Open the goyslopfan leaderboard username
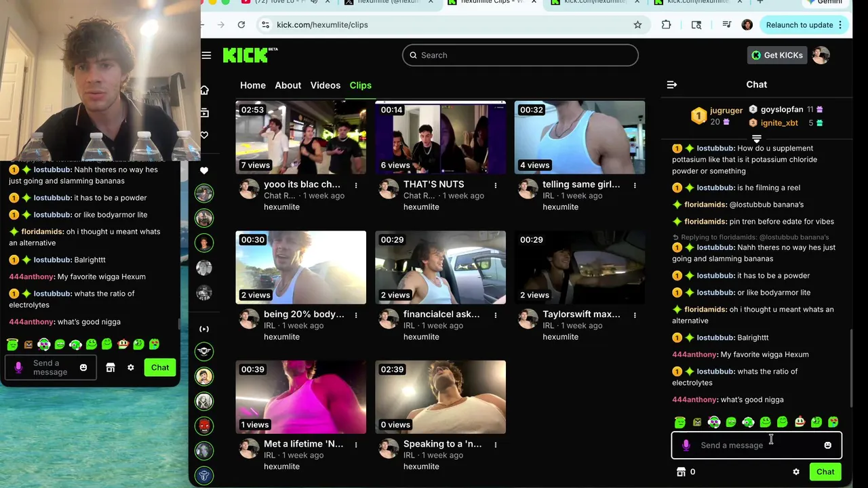 [782, 109]
